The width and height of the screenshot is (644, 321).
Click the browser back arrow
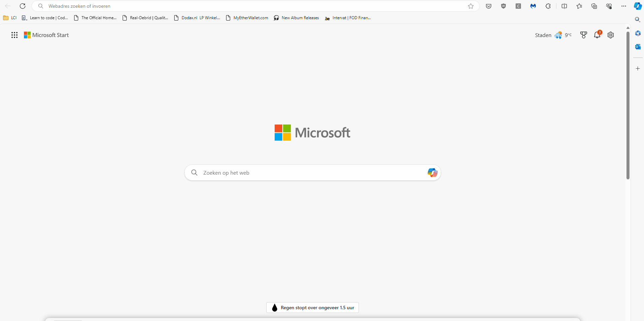coord(8,6)
